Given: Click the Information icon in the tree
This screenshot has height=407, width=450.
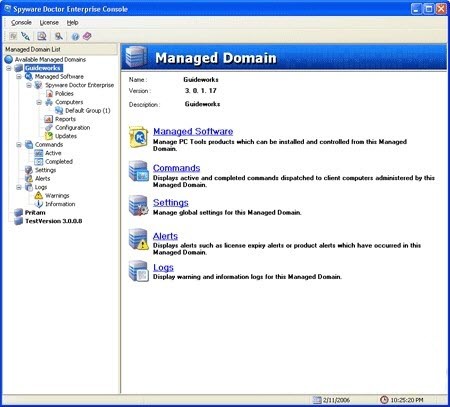Looking at the screenshot, I should [x=39, y=204].
